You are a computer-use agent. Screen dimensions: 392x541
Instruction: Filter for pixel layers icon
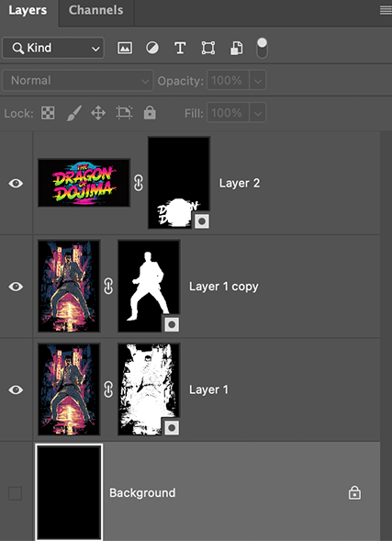tap(125, 48)
